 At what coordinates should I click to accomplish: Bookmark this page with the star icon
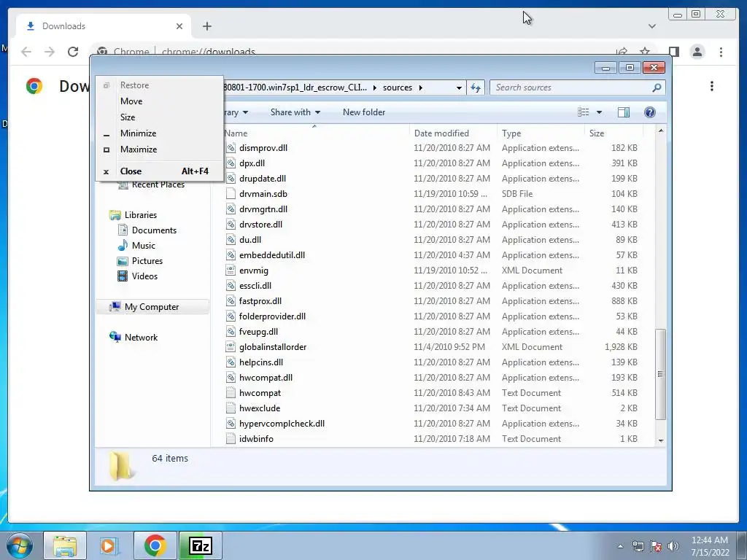[x=645, y=51]
